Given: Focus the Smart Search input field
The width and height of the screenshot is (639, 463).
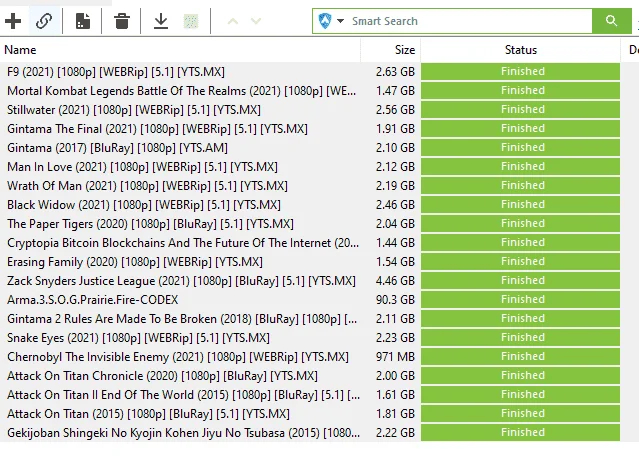Looking at the screenshot, I should 471,21.
